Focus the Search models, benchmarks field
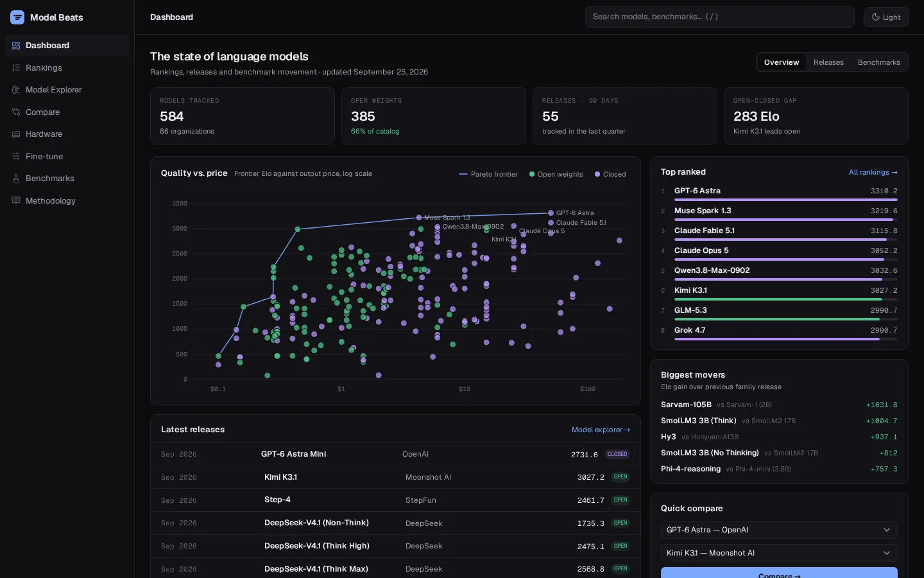 pos(719,17)
